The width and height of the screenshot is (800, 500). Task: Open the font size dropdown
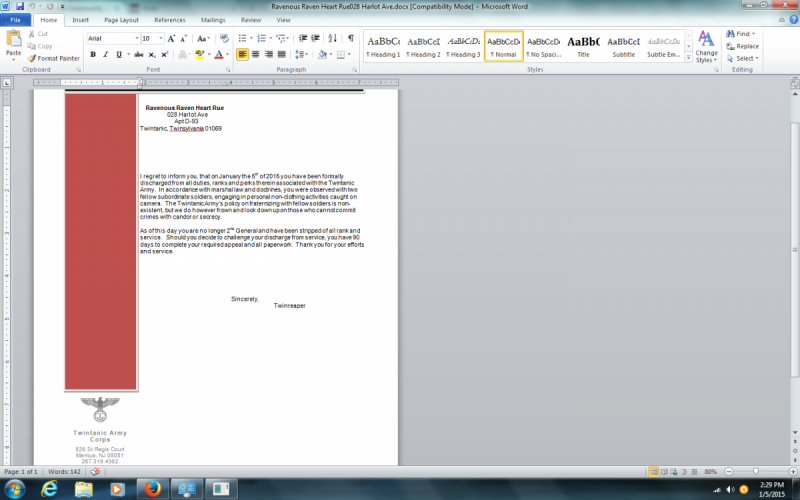click(161, 38)
